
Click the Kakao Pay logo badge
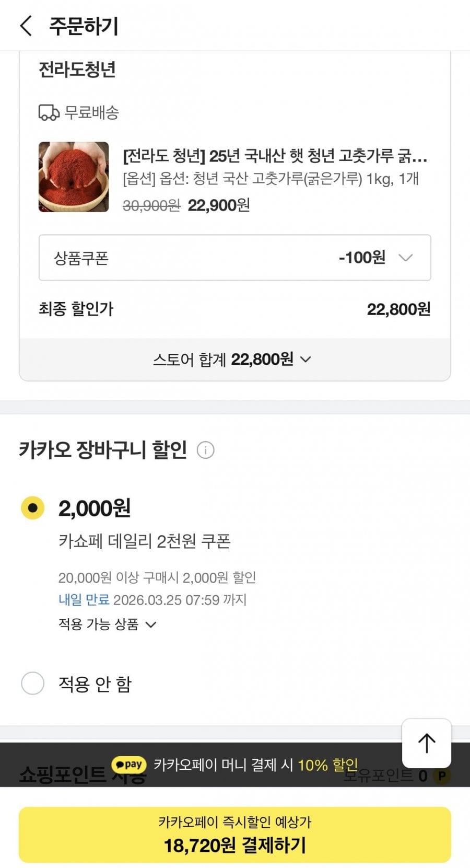coord(130,765)
